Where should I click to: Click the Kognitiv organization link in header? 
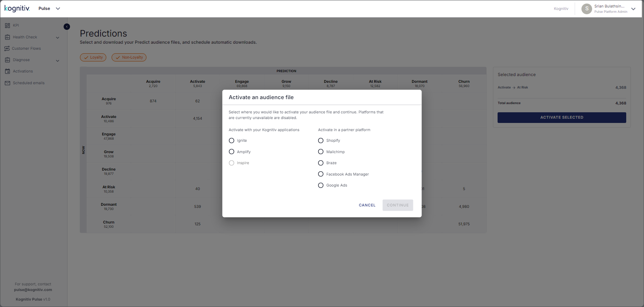561,9
